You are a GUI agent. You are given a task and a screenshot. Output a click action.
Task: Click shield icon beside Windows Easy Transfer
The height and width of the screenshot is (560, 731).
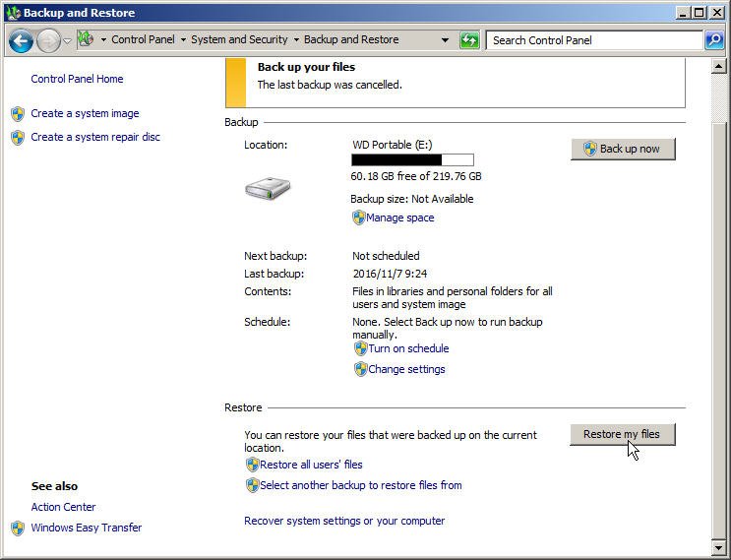[18, 529]
